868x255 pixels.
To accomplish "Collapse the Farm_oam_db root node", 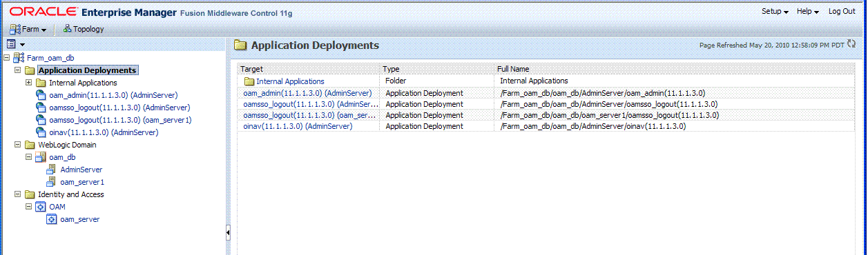I will (x=6, y=58).
